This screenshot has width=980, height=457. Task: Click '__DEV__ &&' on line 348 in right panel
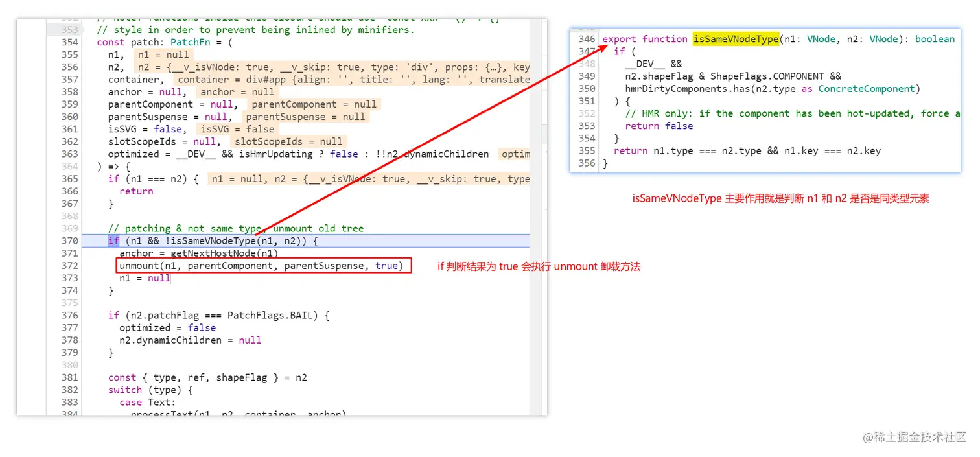click(654, 64)
